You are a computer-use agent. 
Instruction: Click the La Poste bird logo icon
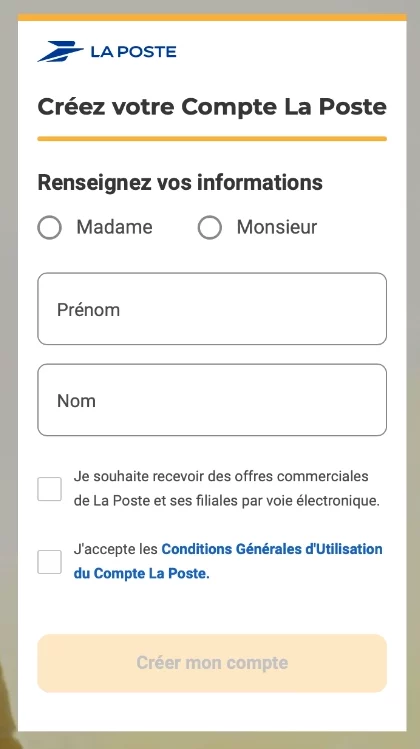[61, 52]
